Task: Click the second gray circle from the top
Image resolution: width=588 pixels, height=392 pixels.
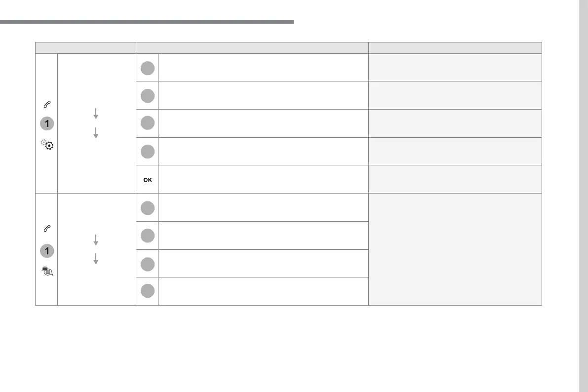Action: click(x=147, y=95)
